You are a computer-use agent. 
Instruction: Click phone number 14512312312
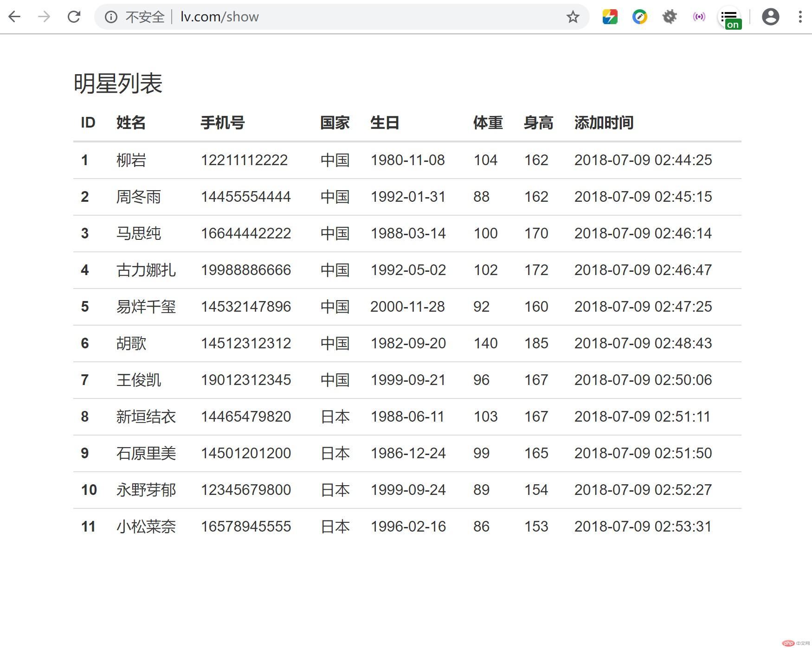point(245,343)
